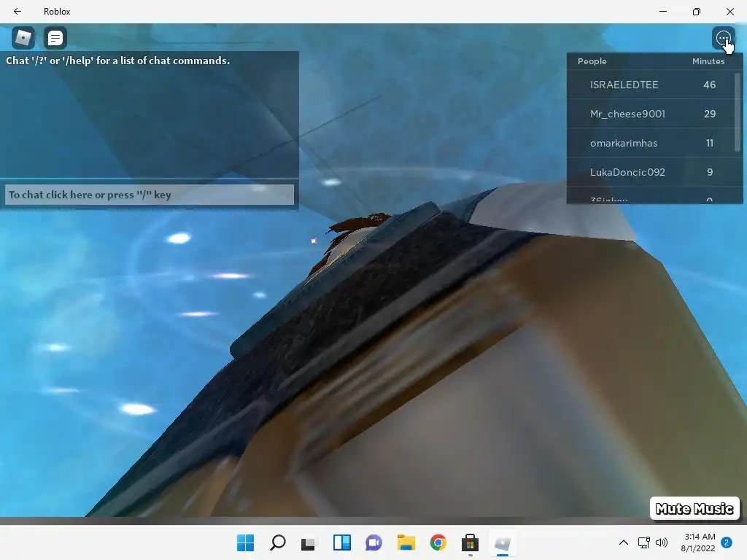Screen dimensions: 747x560
Task: Click the leaderboard scrollbar
Action: pos(738,112)
